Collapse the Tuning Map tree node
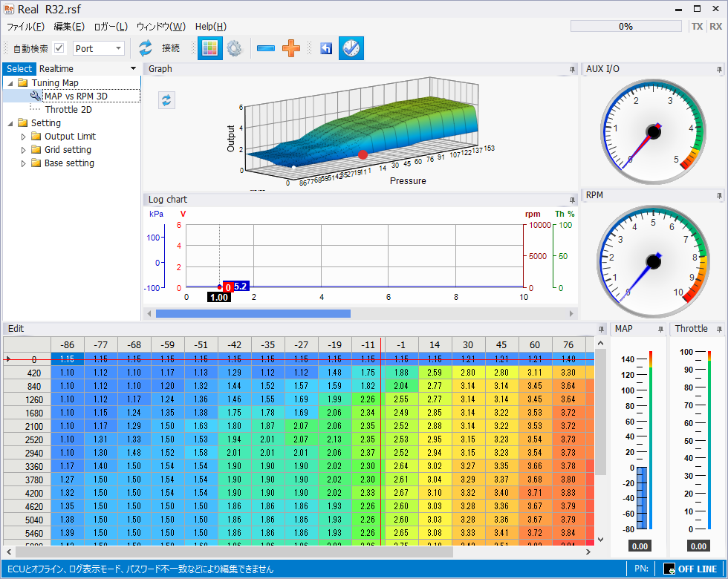This screenshot has width=728, height=579. click(x=10, y=83)
